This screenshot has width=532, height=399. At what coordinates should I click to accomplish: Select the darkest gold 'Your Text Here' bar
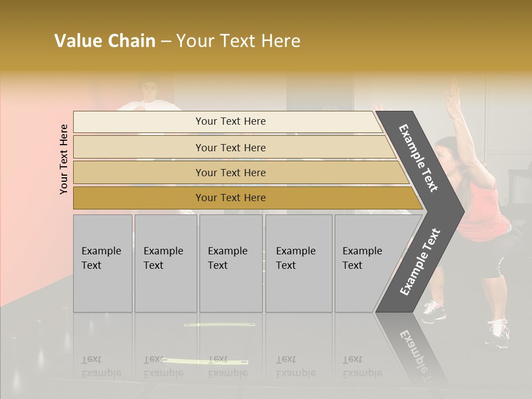tap(230, 198)
